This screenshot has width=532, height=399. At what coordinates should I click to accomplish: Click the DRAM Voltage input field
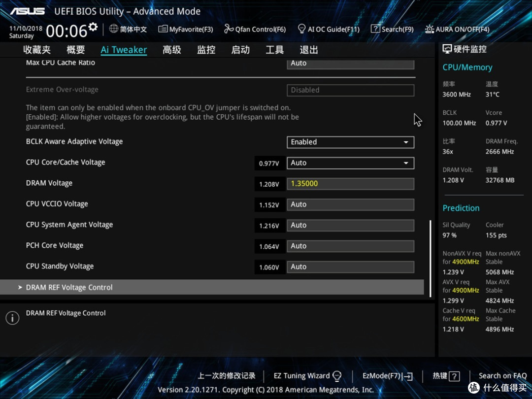click(x=351, y=184)
